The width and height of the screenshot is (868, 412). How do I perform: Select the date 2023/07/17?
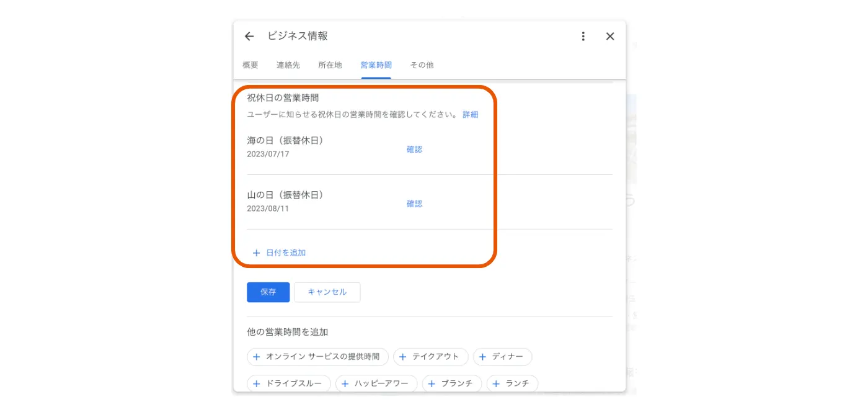[x=268, y=154]
